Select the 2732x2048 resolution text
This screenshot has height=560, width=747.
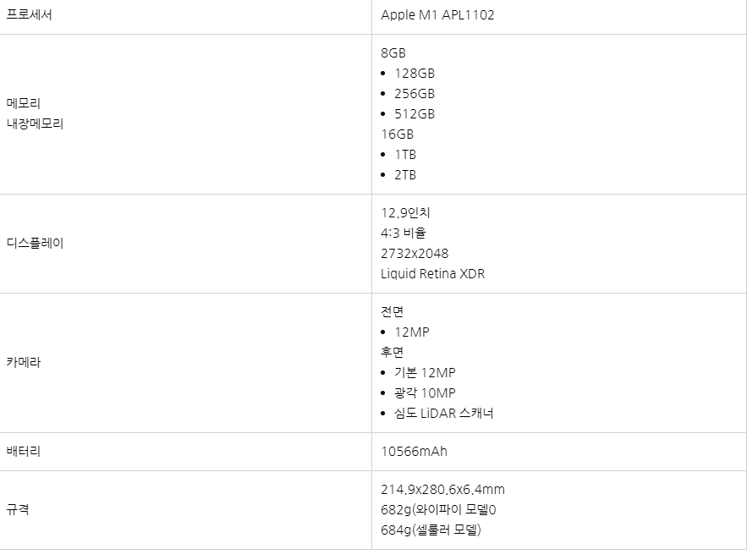(x=415, y=253)
